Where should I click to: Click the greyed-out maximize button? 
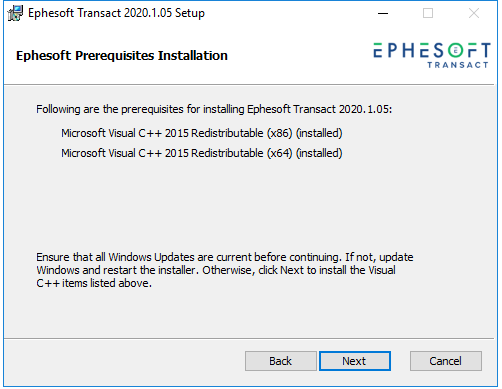coord(428,13)
